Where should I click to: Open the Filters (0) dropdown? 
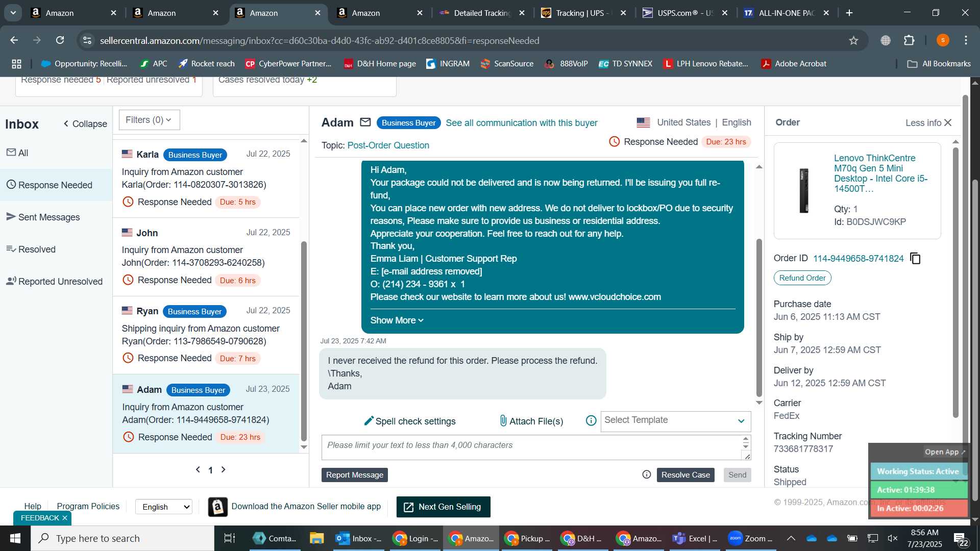click(149, 120)
